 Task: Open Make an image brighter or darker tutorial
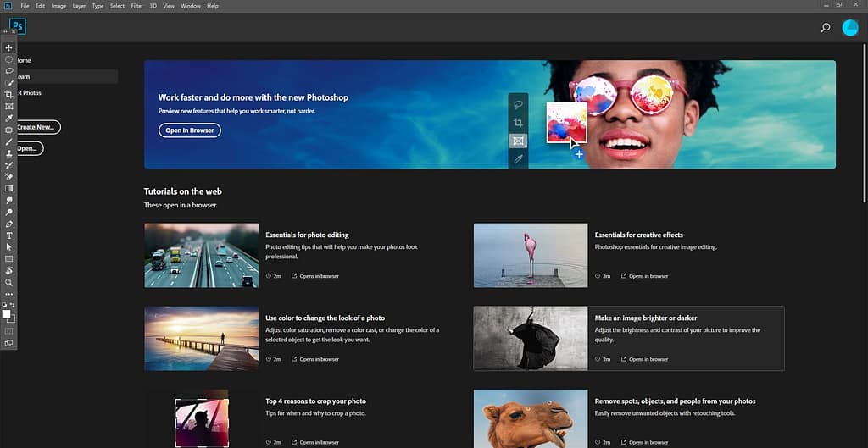pos(645,318)
